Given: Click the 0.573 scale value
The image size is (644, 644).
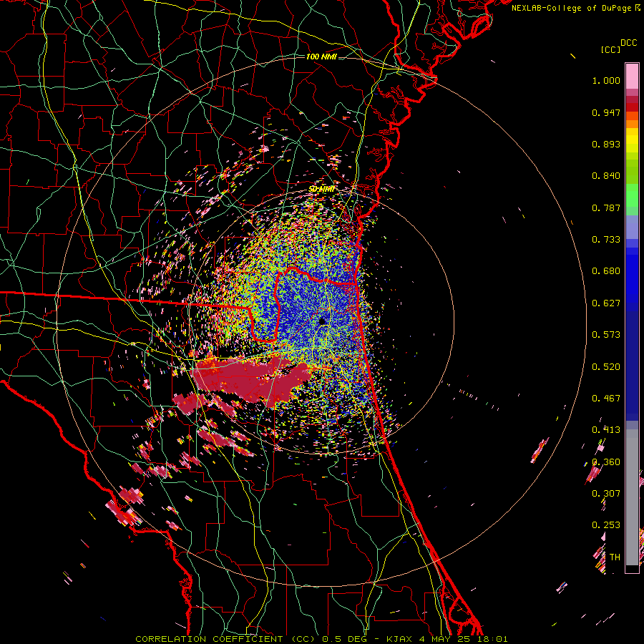Looking at the screenshot, I should tap(606, 335).
